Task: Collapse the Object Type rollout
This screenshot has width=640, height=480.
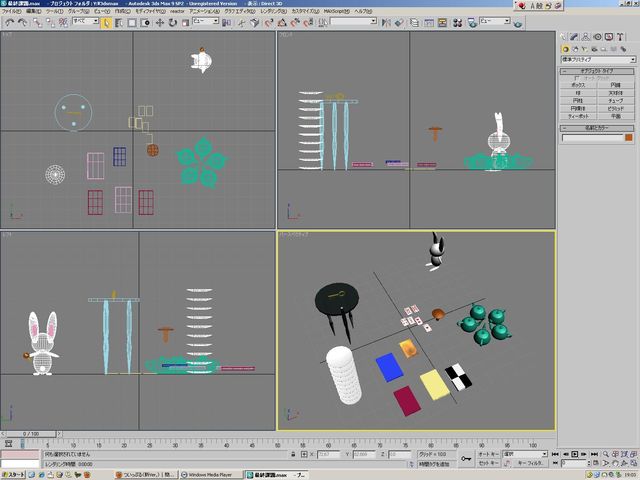Action: pos(597,71)
